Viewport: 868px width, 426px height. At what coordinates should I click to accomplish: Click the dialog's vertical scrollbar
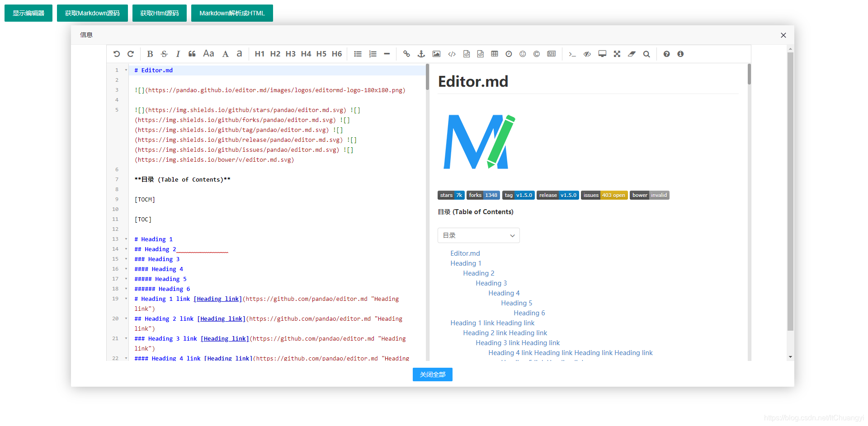tap(790, 191)
